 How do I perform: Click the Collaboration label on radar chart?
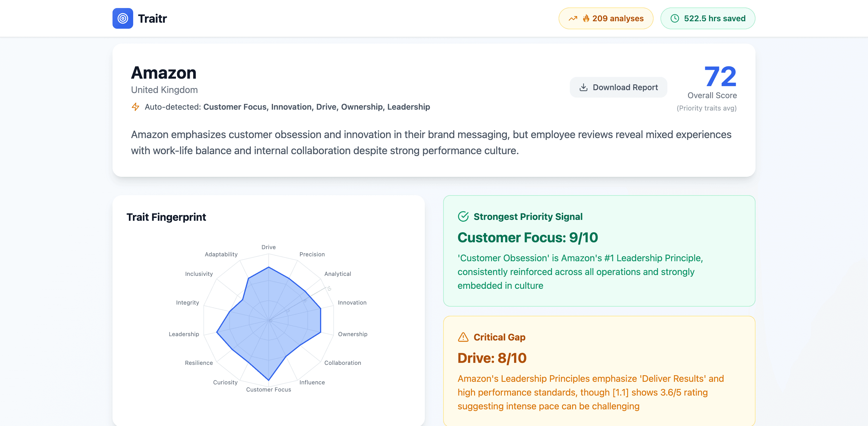[342, 363]
